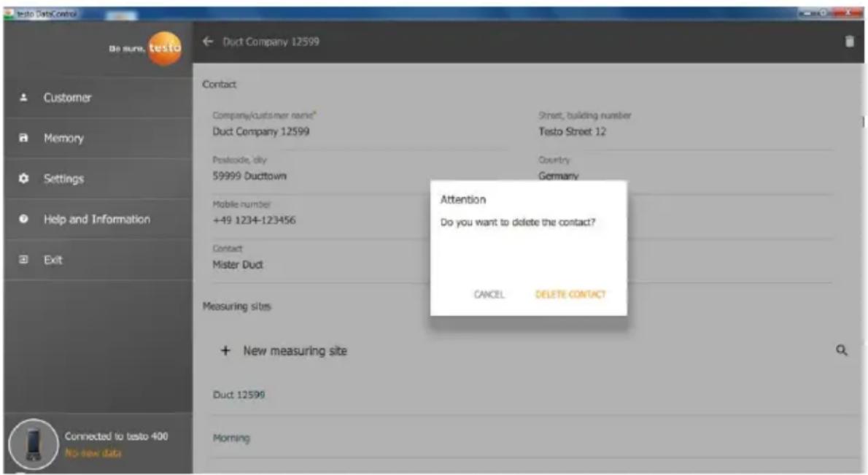Click the back arrow next to Duct Company 12599
This screenshot has height=475, width=868.
tap(208, 42)
